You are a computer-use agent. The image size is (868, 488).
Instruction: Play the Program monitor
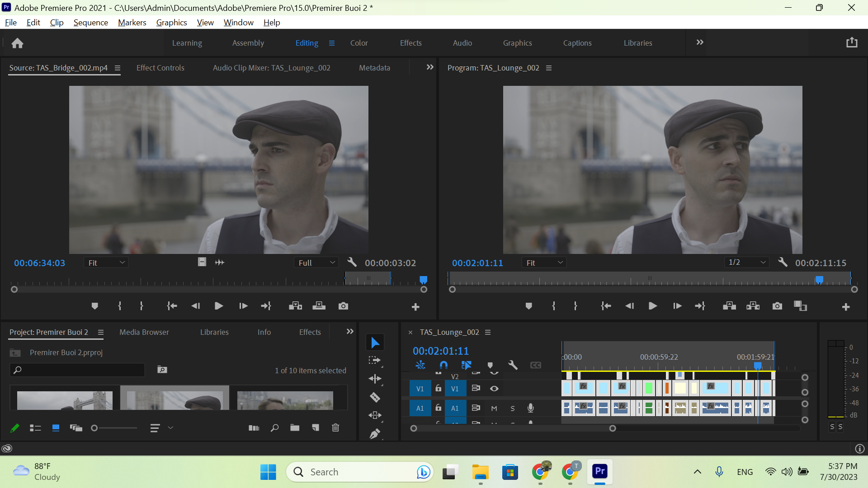pos(653,306)
